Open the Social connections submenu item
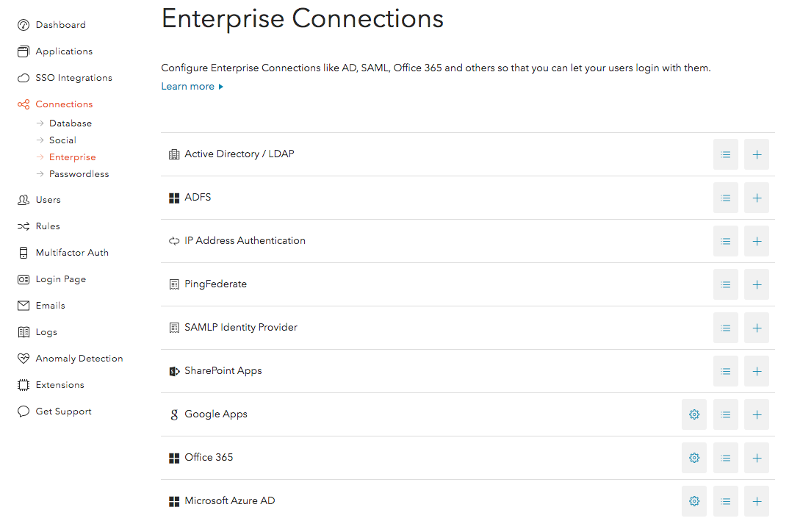This screenshot has height=532, width=789. tap(62, 140)
